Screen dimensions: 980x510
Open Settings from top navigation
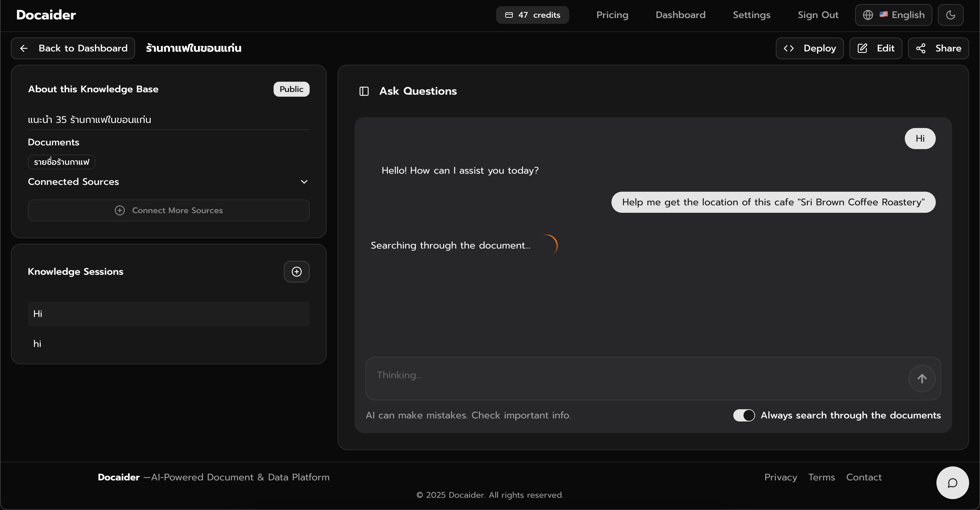tap(751, 15)
